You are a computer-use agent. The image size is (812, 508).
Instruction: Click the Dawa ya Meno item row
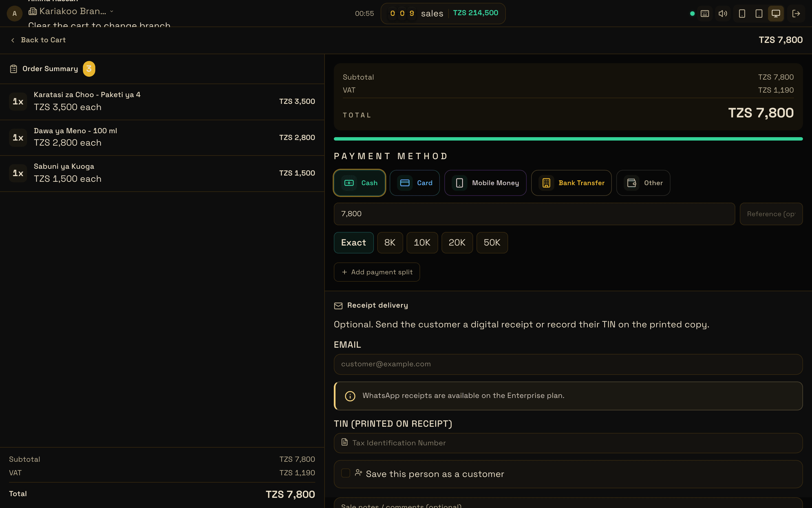(x=162, y=138)
